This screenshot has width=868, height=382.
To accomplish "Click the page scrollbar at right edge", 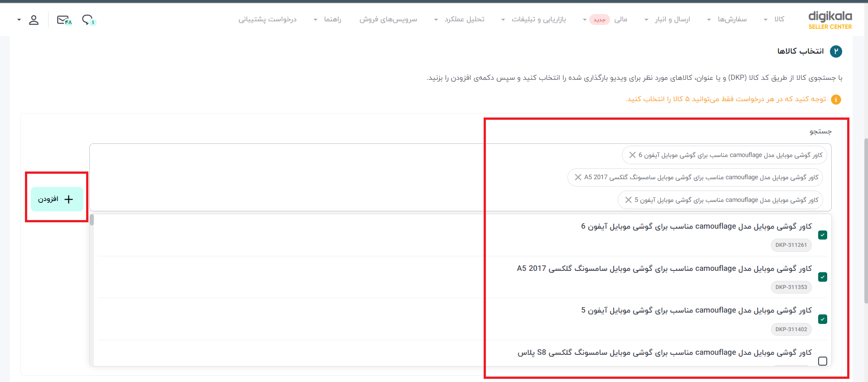I will click(x=865, y=221).
